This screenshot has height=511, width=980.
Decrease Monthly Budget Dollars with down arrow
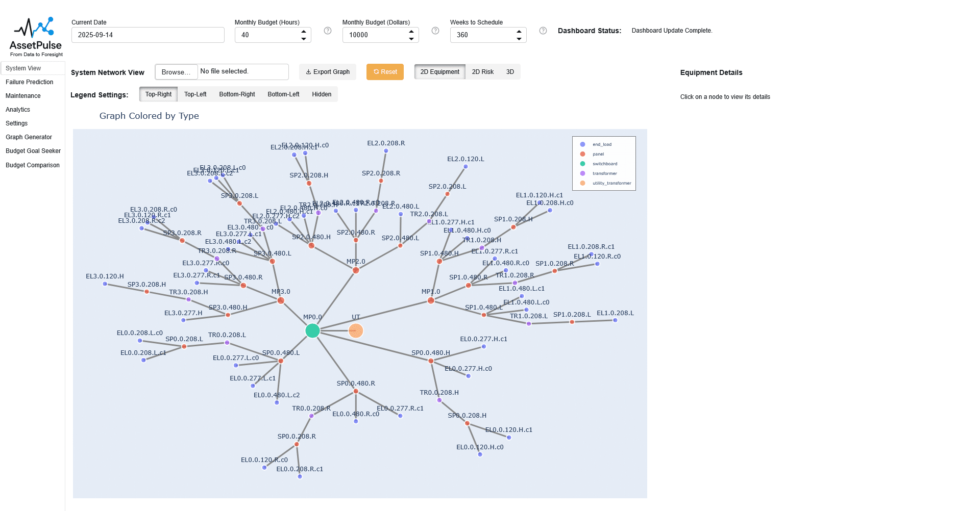411,39
